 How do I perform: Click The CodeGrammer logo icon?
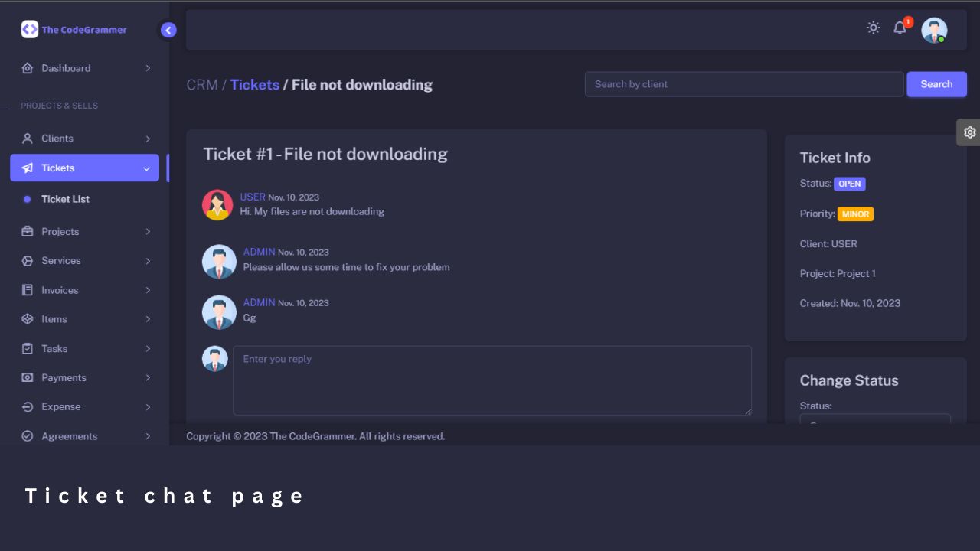click(x=29, y=29)
